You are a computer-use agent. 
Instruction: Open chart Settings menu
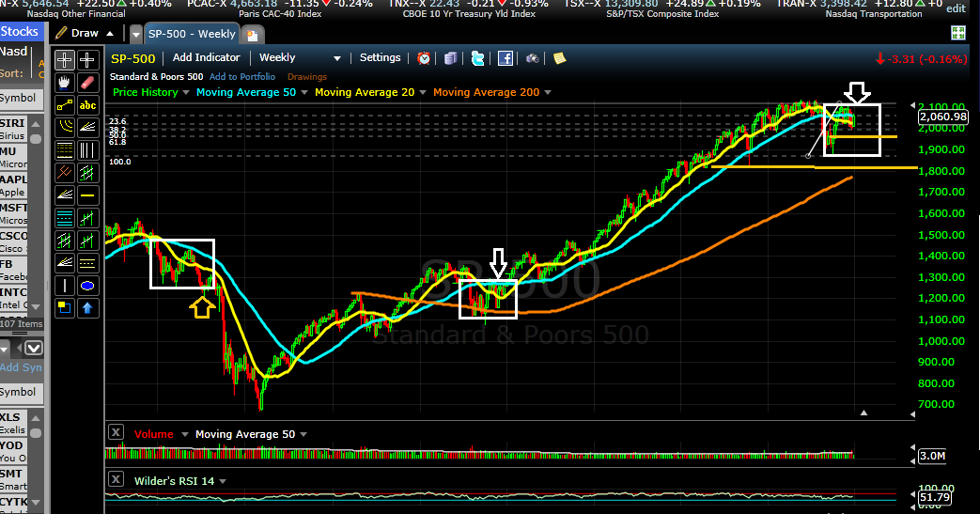[x=380, y=57]
